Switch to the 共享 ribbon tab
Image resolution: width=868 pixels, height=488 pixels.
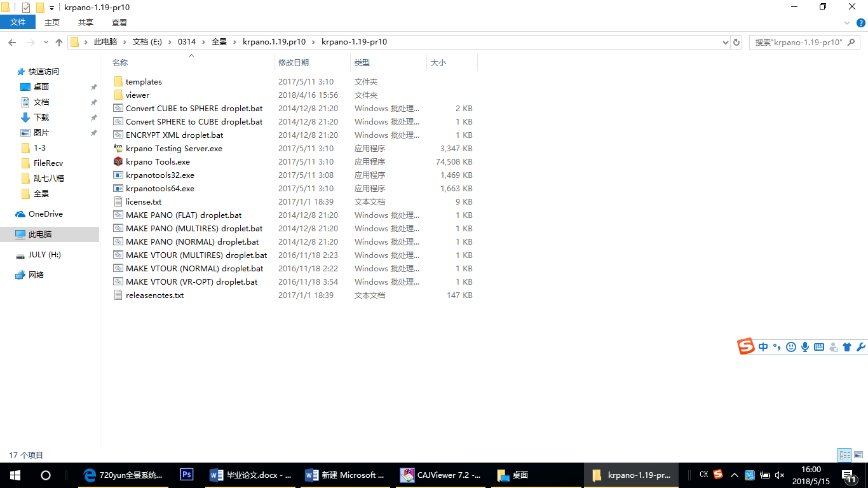coord(86,22)
